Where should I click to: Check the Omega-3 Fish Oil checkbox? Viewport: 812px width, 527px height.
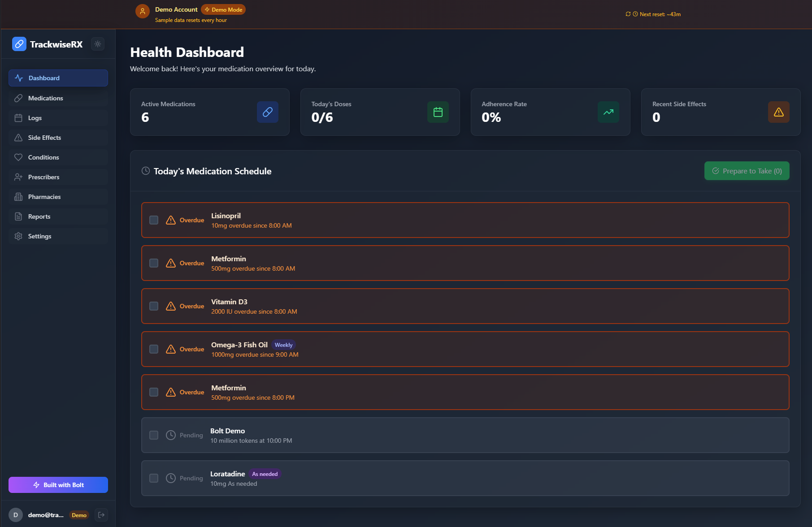[154, 349]
